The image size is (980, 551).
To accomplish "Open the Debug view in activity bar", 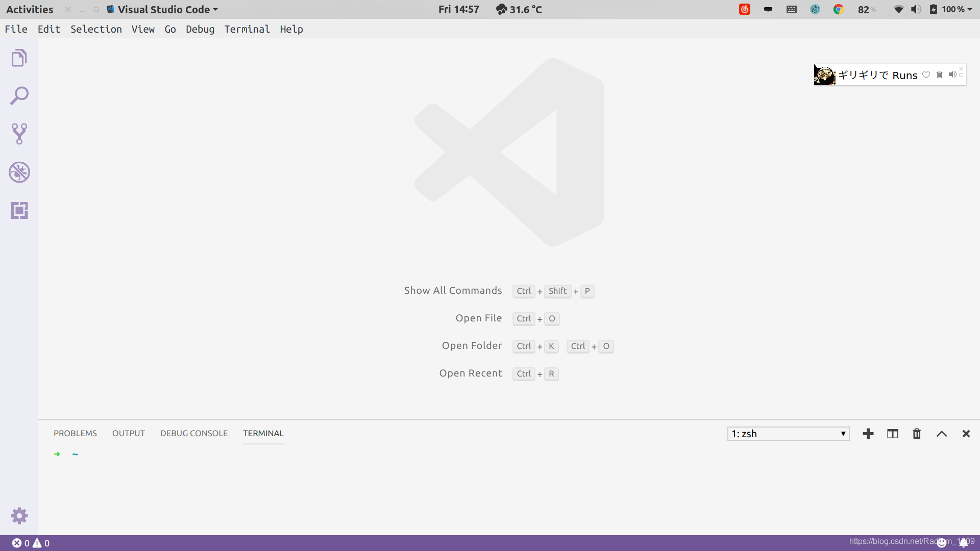I will pos(19,172).
